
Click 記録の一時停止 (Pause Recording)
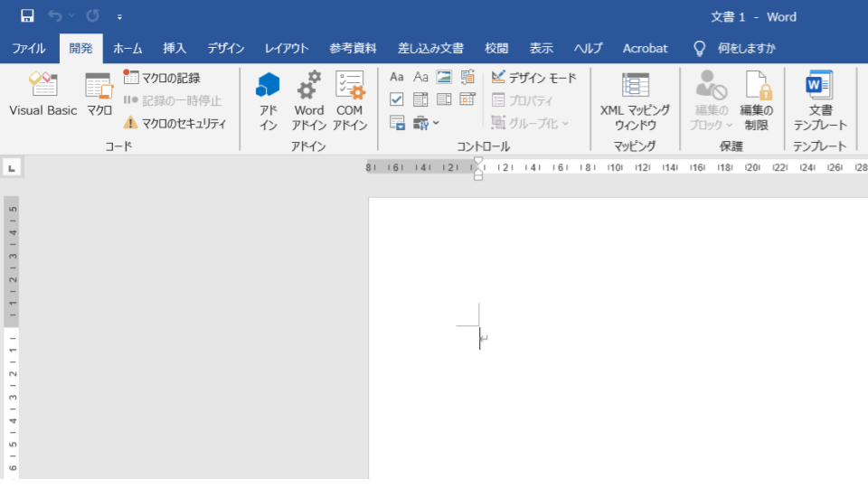(173, 100)
